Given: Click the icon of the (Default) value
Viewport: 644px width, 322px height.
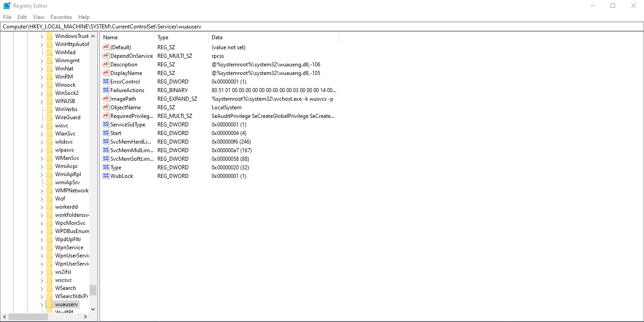Looking at the screenshot, I should tap(106, 47).
